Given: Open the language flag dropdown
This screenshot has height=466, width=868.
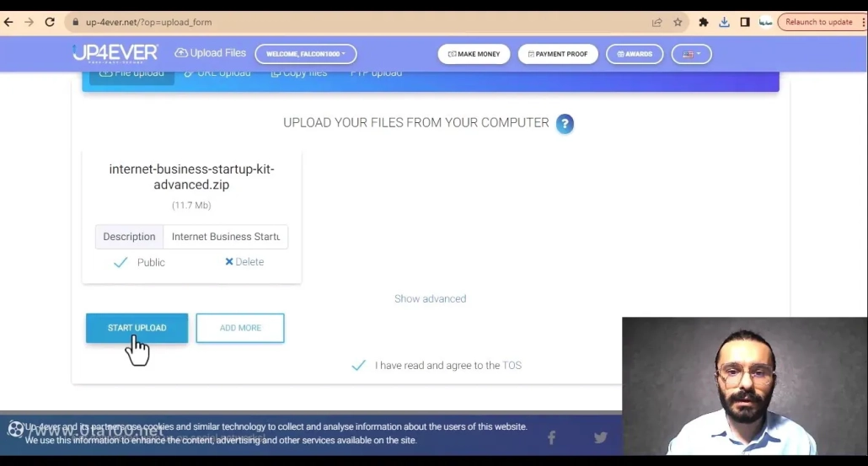Looking at the screenshot, I should [691, 54].
